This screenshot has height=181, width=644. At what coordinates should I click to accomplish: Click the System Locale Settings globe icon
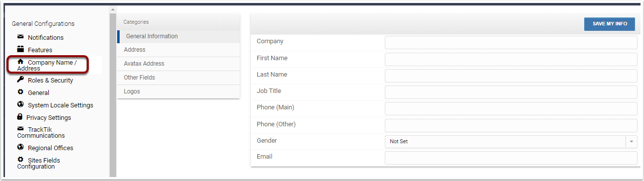(20, 104)
